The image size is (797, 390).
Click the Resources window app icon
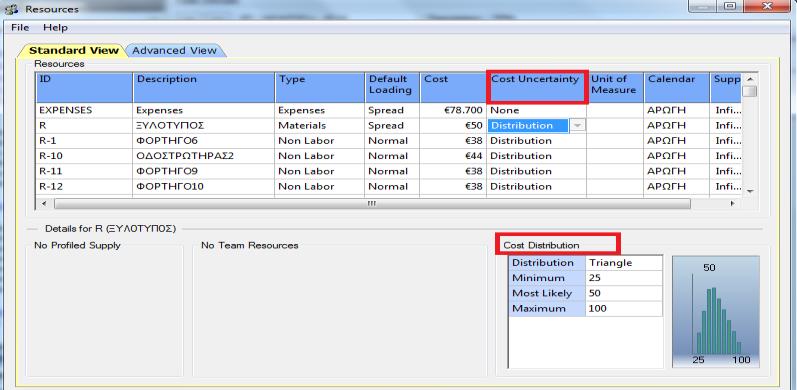point(11,9)
